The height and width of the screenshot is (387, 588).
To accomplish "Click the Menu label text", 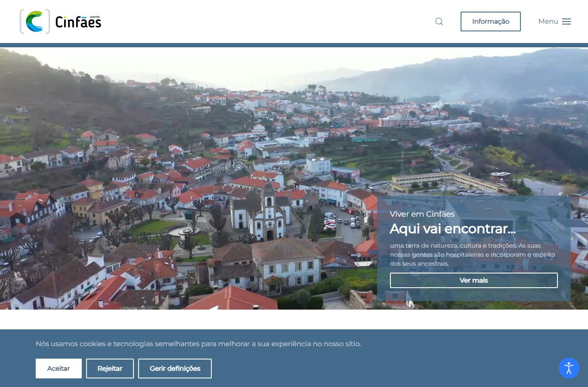I will [548, 21].
